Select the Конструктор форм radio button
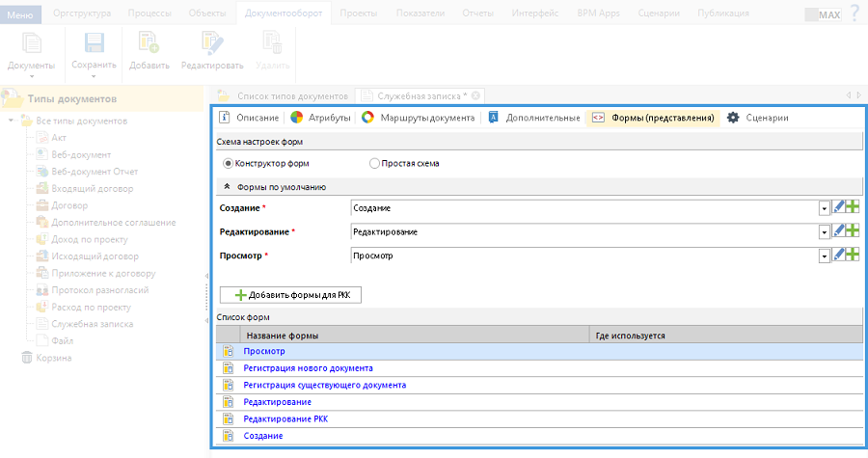 (229, 164)
